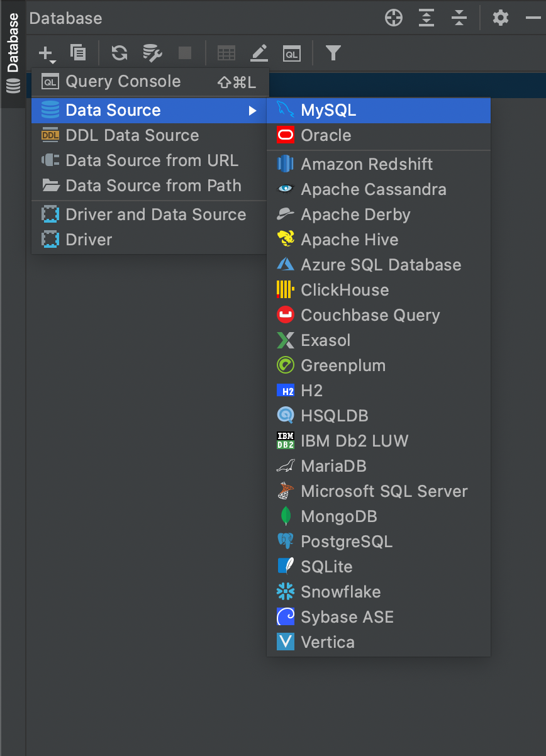Viewport: 546px width, 756px height.
Task: Select Query Console menu entry
Action: pos(150,82)
